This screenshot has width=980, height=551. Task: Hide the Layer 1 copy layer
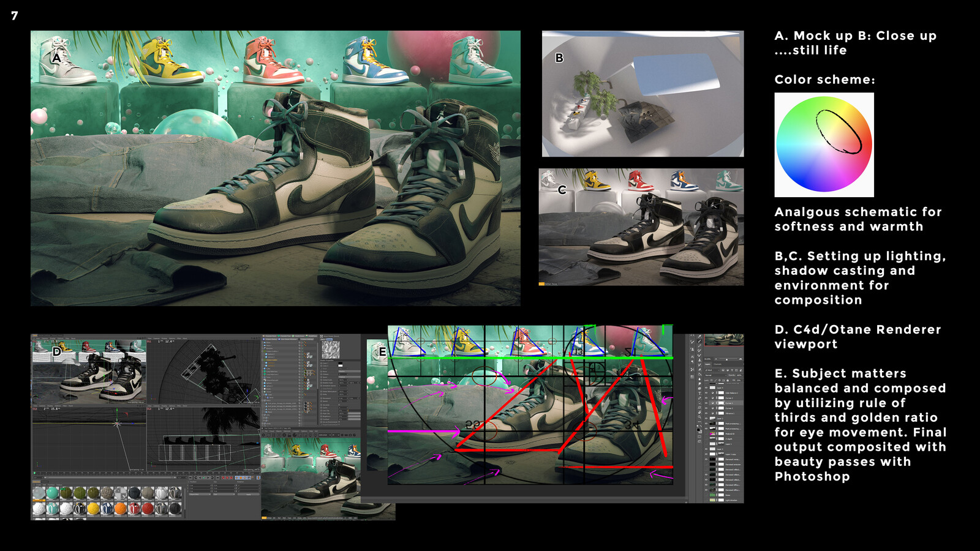click(x=706, y=454)
